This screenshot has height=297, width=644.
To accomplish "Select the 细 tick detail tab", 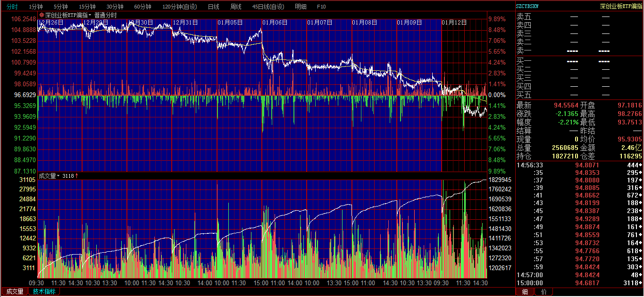I will click(x=525, y=292).
